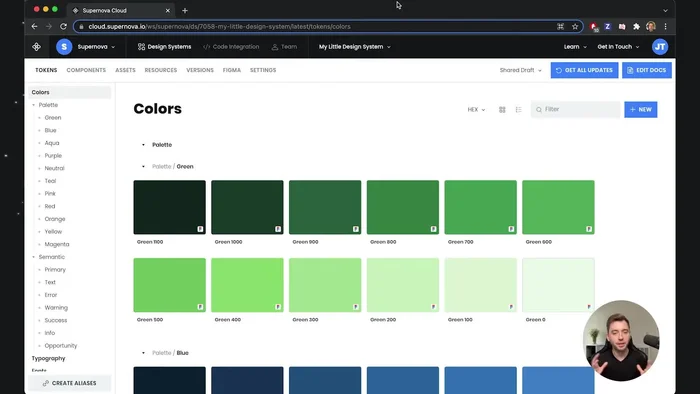Collapse the Palette / Blue section
This screenshot has height=394, width=700.
(143, 353)
